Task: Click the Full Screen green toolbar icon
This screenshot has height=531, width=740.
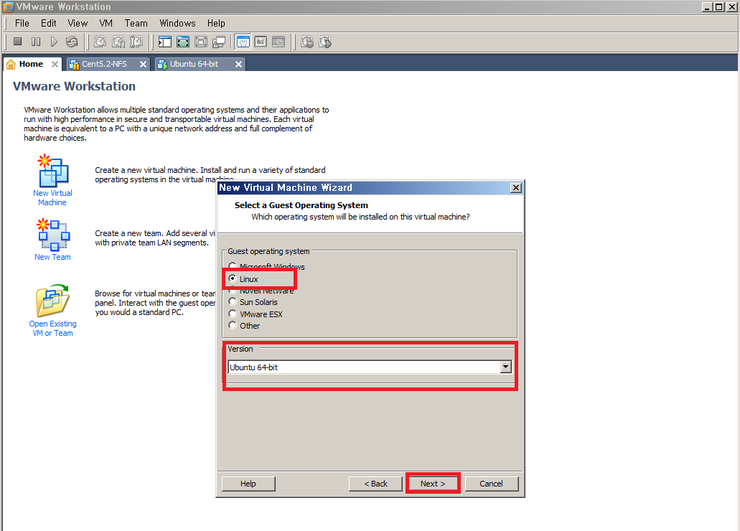Action: [183, 42]
